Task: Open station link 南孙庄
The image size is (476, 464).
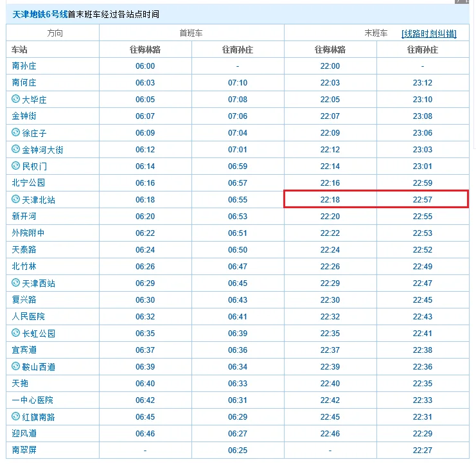Action: [24, 66]
